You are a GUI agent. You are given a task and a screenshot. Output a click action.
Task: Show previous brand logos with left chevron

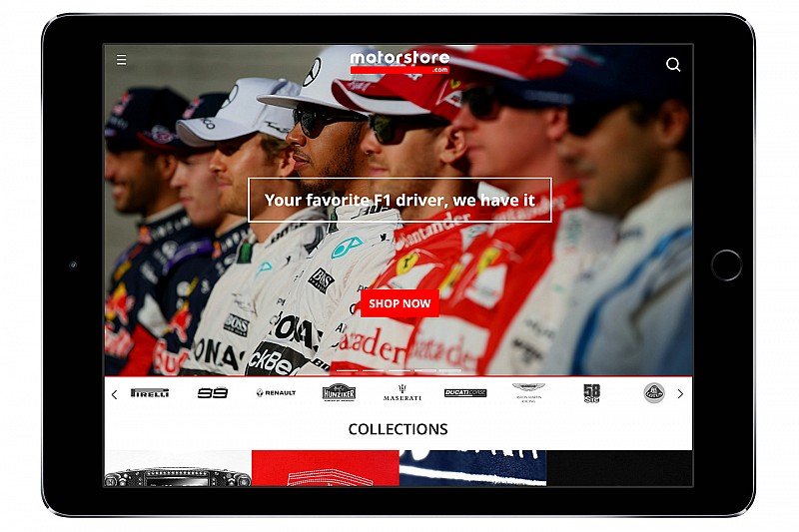pos(114,394)
